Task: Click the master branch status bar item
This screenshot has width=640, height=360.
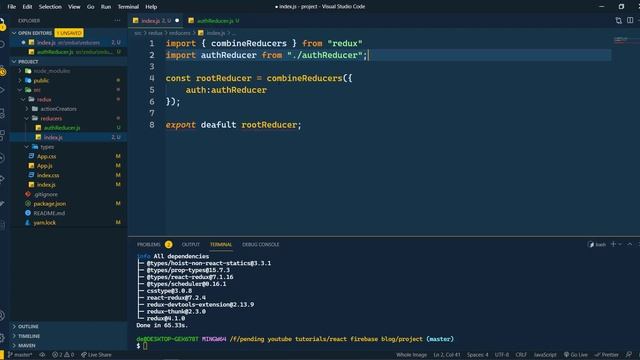Action: coord(20,355)
